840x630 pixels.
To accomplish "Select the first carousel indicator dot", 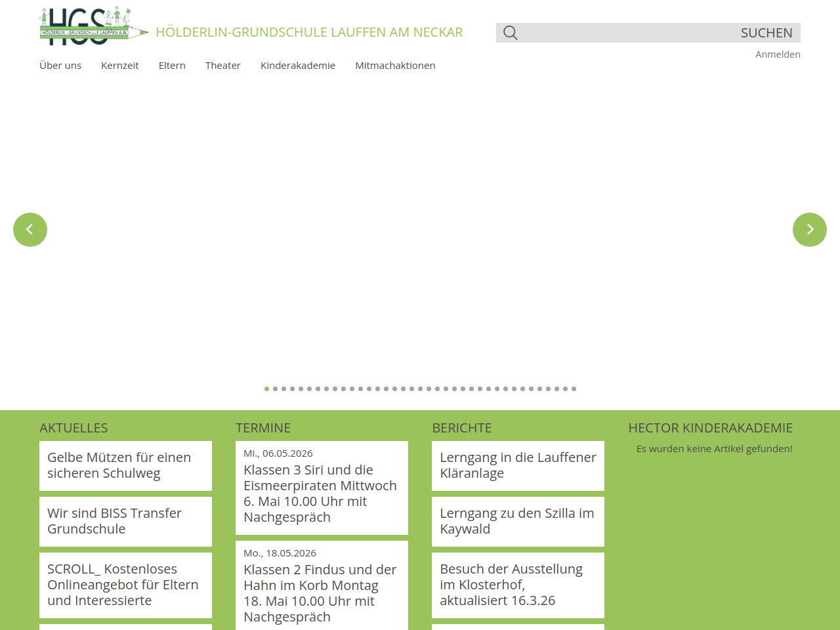I will point(266,389).
